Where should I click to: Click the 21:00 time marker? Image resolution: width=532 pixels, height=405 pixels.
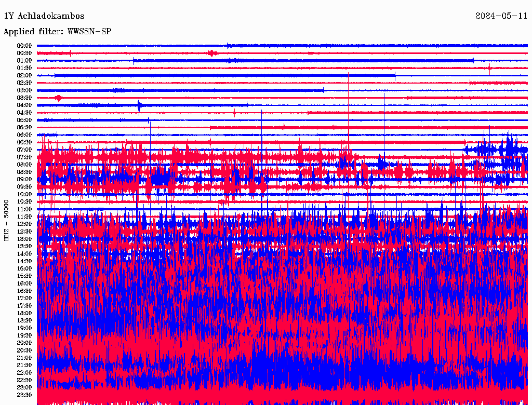coord(24,358)
